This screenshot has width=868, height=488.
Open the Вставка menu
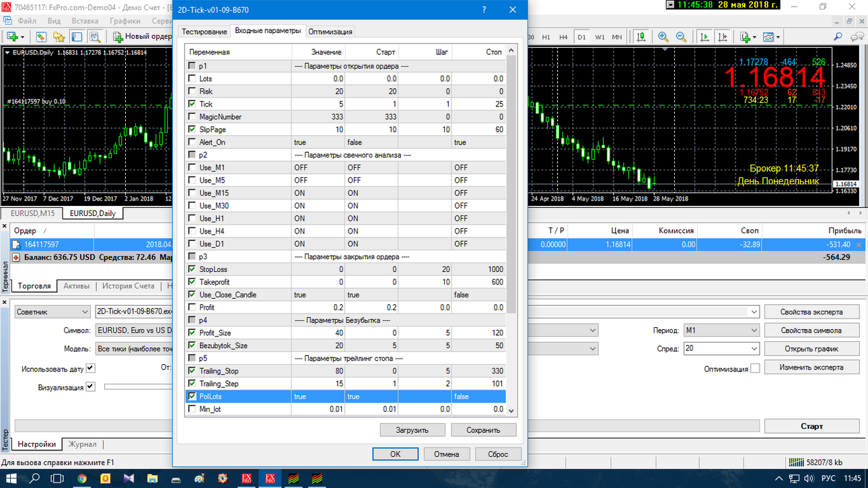click(85, 21)
